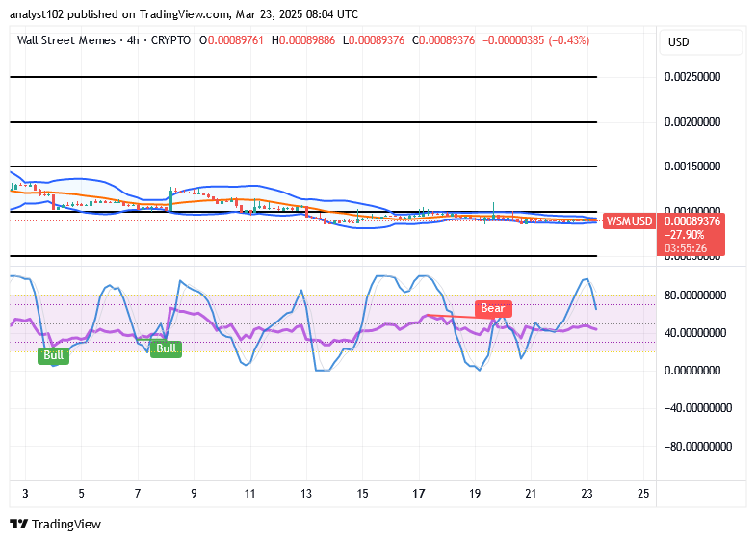The height and width of the screenshot is (541, 756).
Task: Click date 11 on the time axis
Action: coord(249,494)
